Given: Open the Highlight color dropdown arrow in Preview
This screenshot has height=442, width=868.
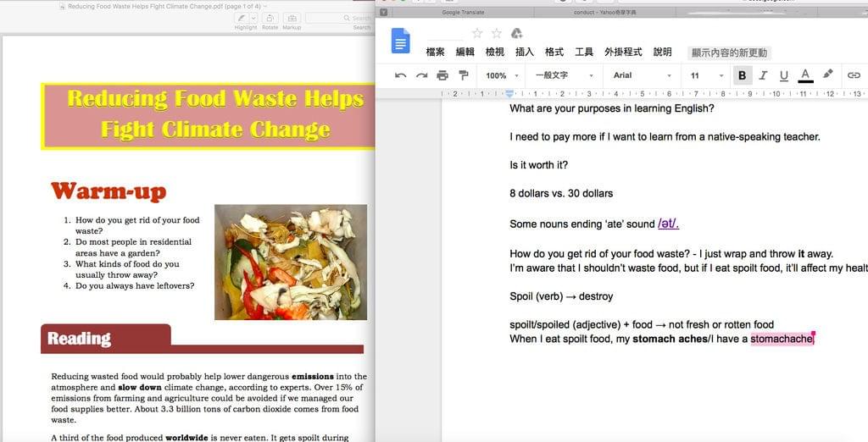Looking at the screenshot, I should pos(253,19).
